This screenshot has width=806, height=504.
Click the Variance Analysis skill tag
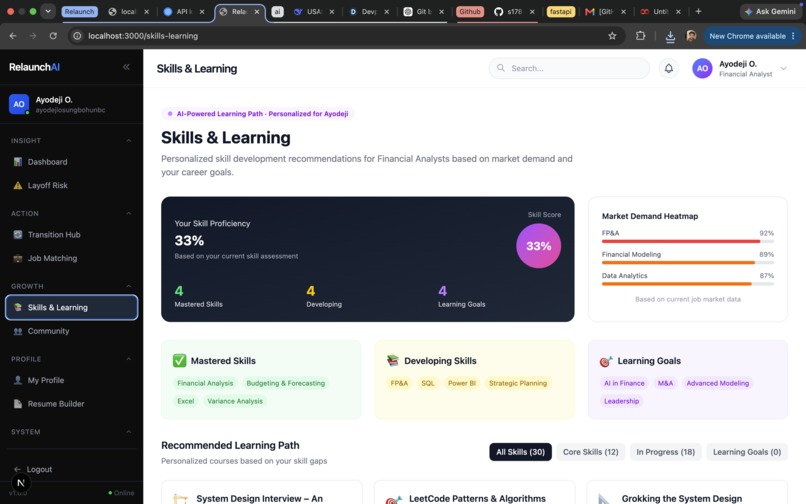click(235, 401)
